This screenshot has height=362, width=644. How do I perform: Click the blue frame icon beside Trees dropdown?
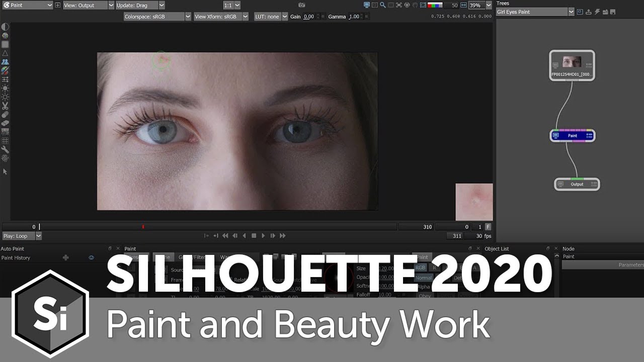click(580, 12)
